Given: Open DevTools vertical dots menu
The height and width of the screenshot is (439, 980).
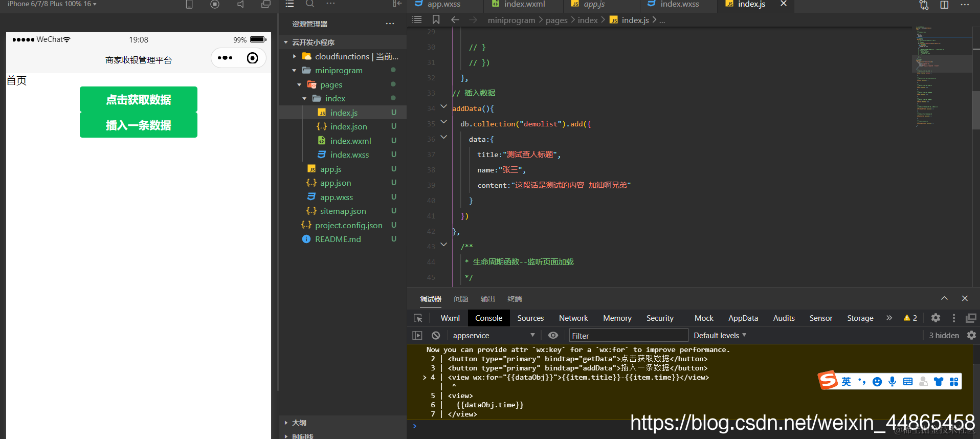Looking at the screenshot, I should 954,318.
